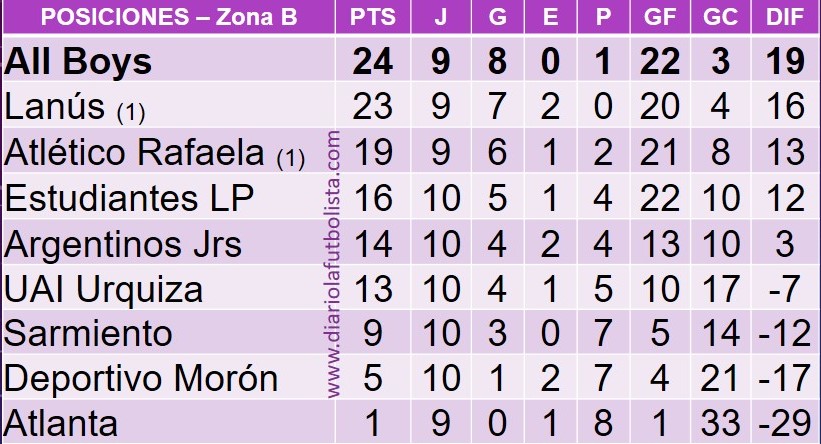This screenshot has width=821, height=444.
Task: Select the DIF column header
Action: (785, 17)
